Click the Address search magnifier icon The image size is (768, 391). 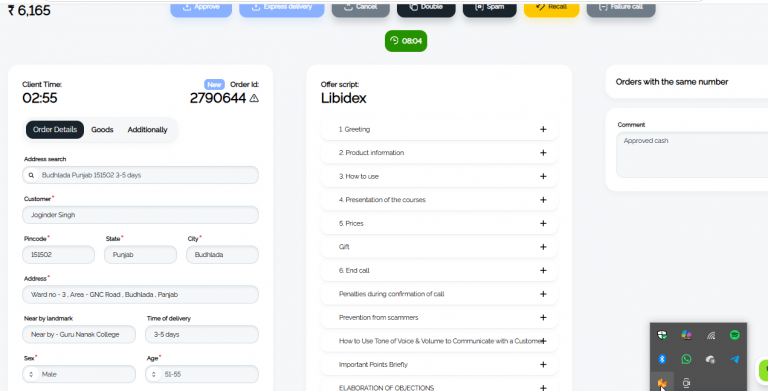click(31, 175)
